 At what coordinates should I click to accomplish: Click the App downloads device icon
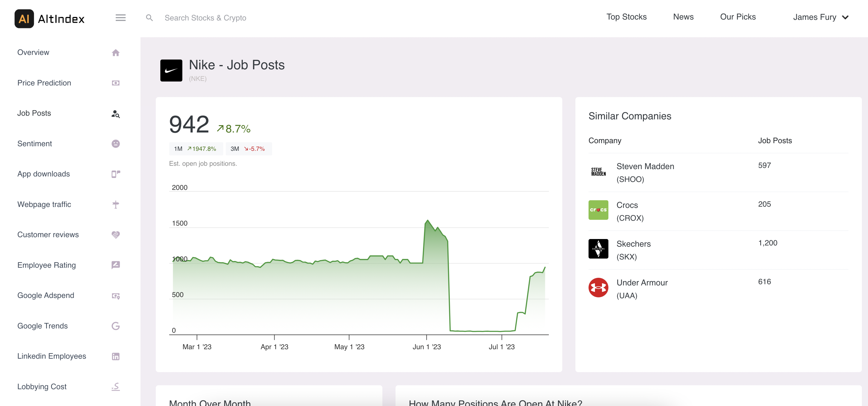tap(115, 174)
